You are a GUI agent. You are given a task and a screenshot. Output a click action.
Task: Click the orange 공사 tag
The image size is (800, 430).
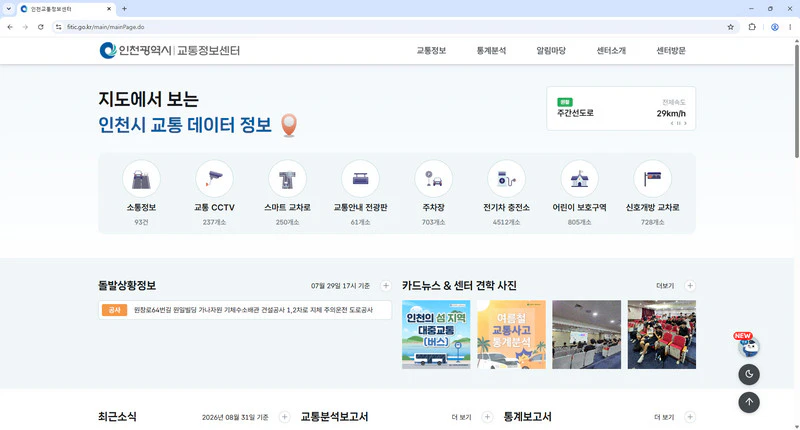coord(114,310)
